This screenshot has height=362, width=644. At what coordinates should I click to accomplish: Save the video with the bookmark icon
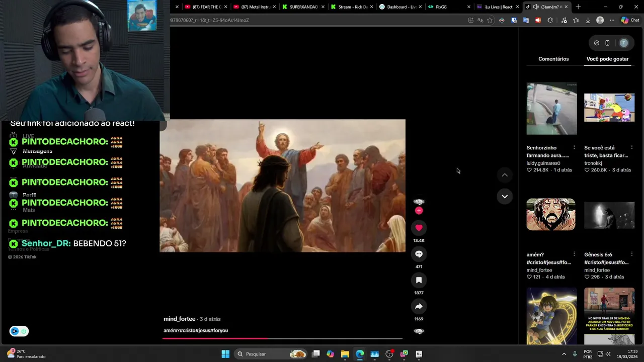click(419, 280)
